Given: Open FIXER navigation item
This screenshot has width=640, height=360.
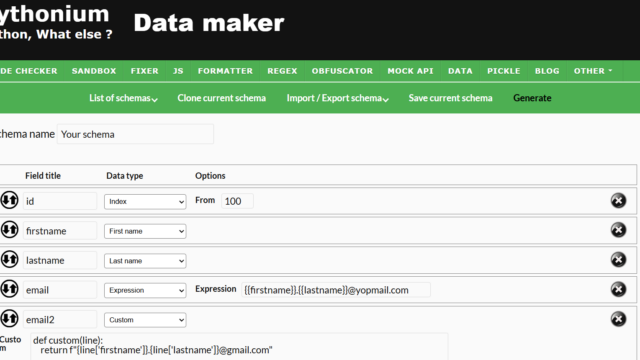Looking at the screenshot, I should (x=144, y=71).
